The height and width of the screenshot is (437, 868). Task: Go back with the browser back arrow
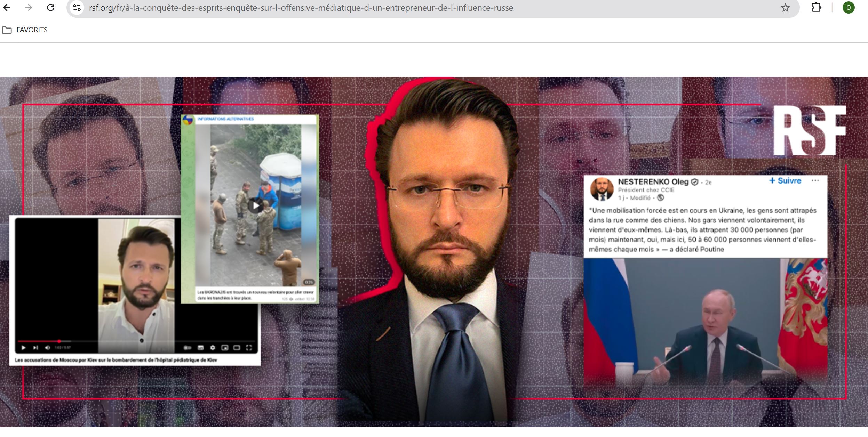coord(7,8)
